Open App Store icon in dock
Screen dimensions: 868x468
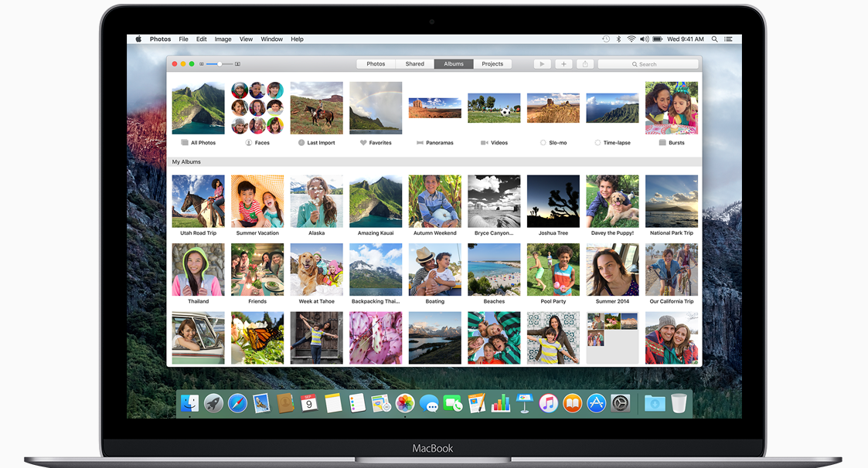(x=596, y=403)
